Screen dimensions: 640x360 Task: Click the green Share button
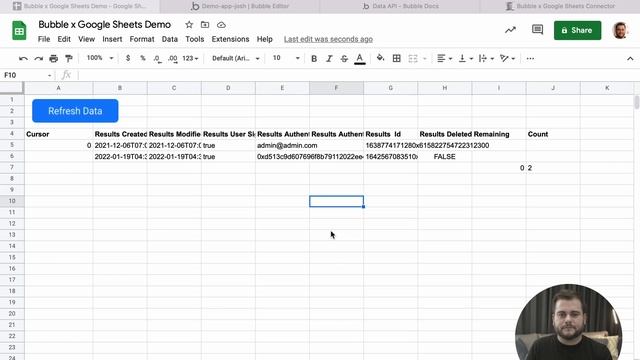[x=577, y=30]
